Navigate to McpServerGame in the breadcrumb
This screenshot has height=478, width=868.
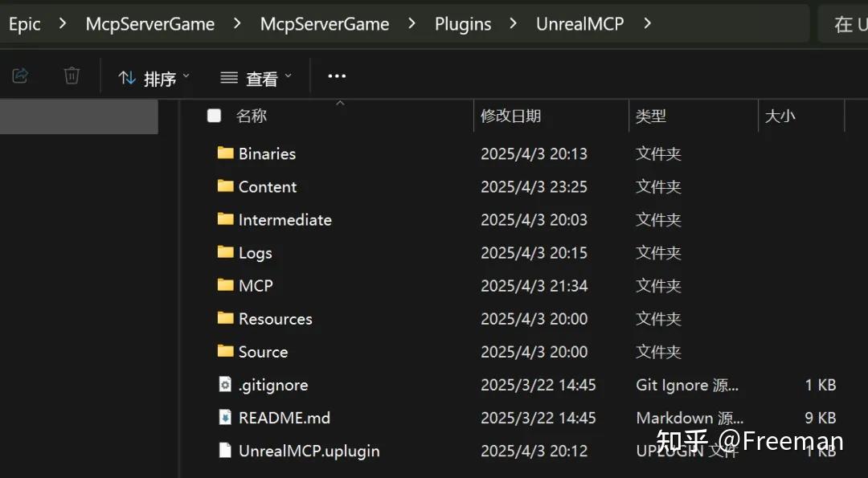point(149,23)
